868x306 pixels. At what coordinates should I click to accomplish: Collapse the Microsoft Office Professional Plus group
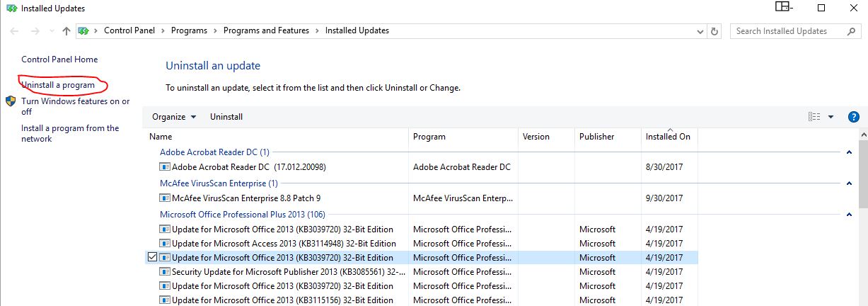(848, 215)
